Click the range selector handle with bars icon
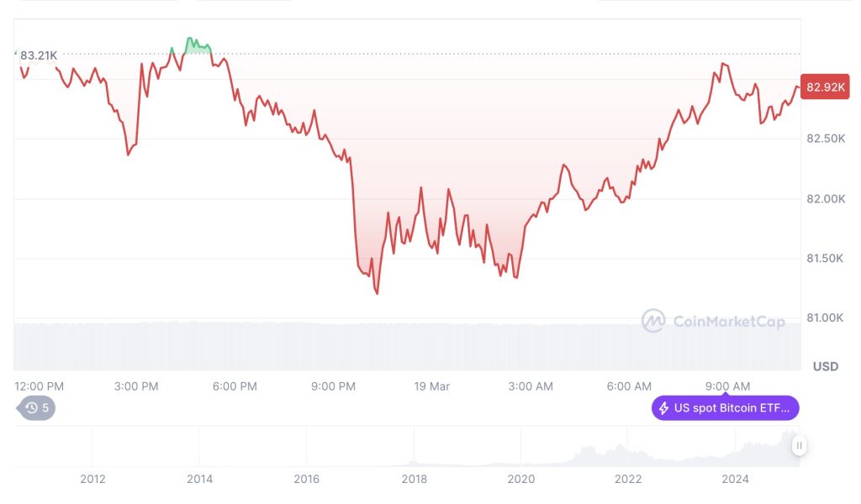861x504 pixels. click(x=799, y=446)
